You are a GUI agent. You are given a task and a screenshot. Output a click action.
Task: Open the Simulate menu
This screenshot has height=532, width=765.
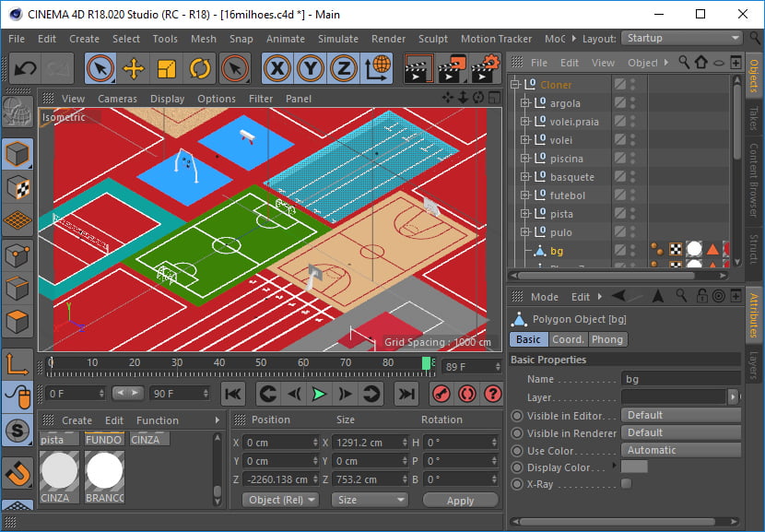tap(337, 39)
